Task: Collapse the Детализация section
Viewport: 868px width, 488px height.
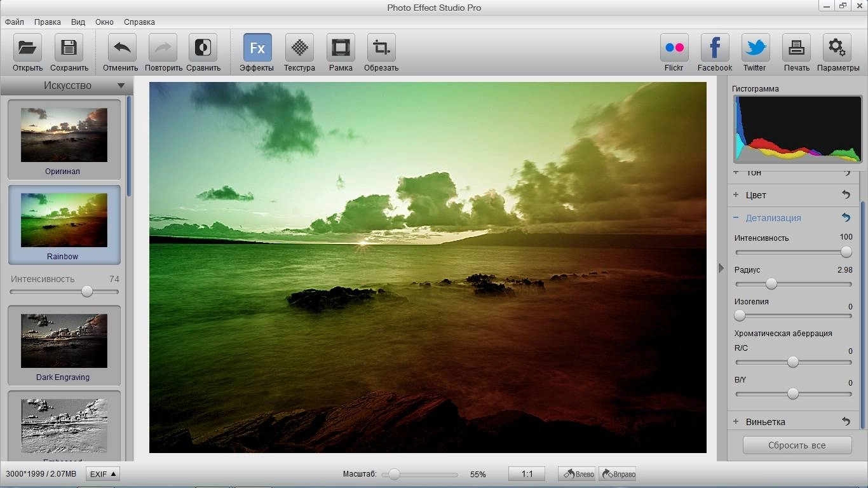Action: 736,217
